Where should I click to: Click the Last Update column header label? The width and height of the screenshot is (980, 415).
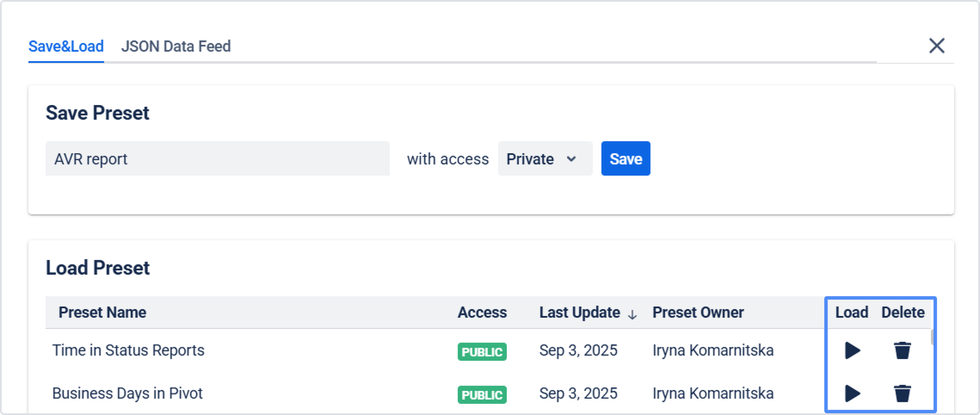(x=579, y=312)
